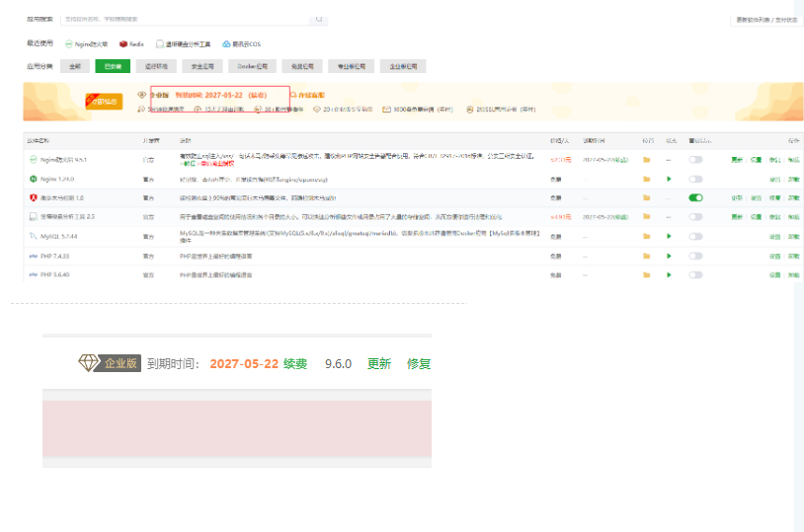Click the search magnifier button
This screenshot has height=532, width=804.
click(318, 19)
